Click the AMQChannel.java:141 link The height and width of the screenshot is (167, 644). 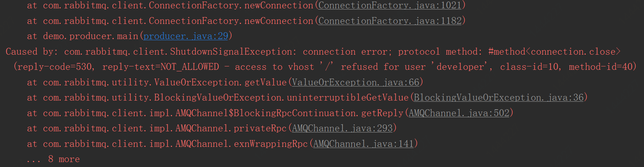click(x=363, y=143)
